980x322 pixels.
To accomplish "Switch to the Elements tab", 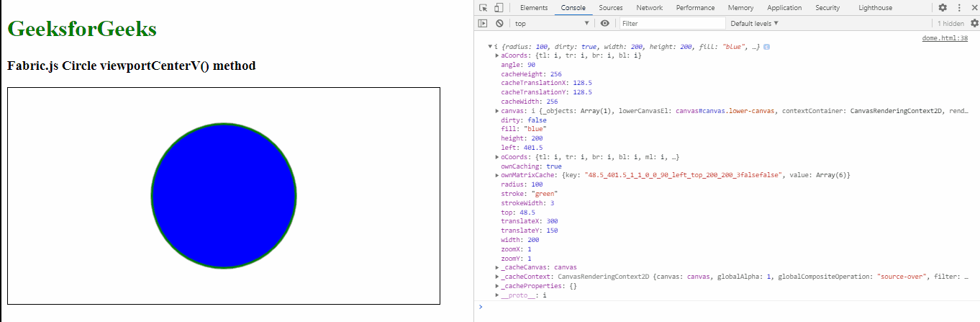I will pyautogui.click(x=534, y=8).
